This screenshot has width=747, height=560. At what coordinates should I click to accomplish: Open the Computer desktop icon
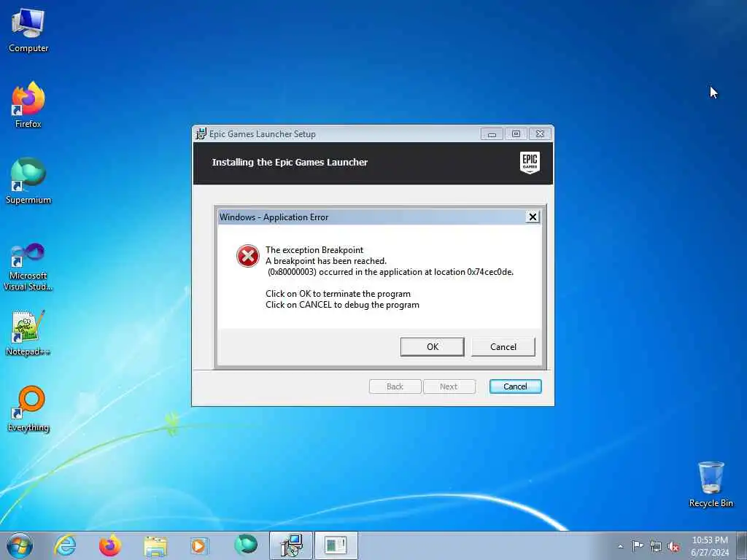click(28, 31)
